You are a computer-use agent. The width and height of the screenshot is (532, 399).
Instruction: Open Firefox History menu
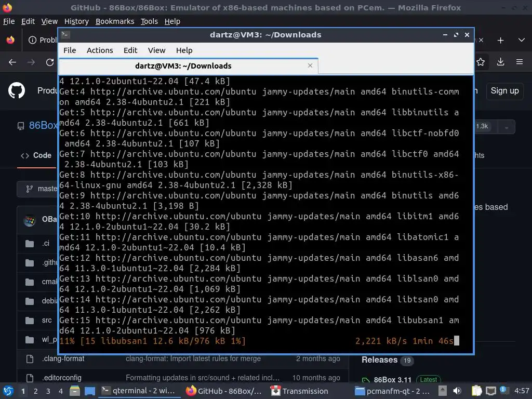pyautogui.click(x=76, y=21)
